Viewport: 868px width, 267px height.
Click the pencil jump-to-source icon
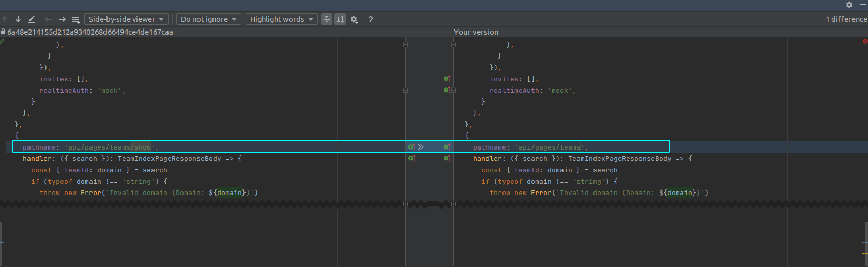pyautogui.click(x=32, y=19)
